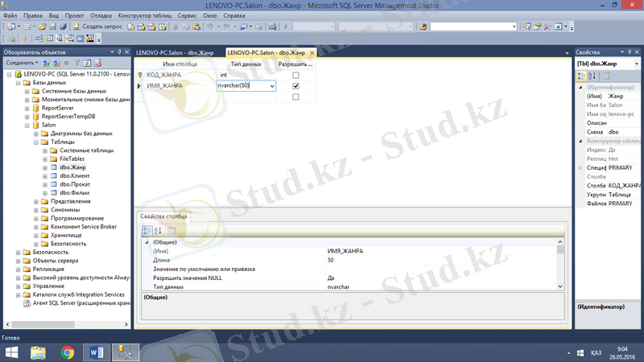Open the Properties Window toolbar icon

(537, 27)
